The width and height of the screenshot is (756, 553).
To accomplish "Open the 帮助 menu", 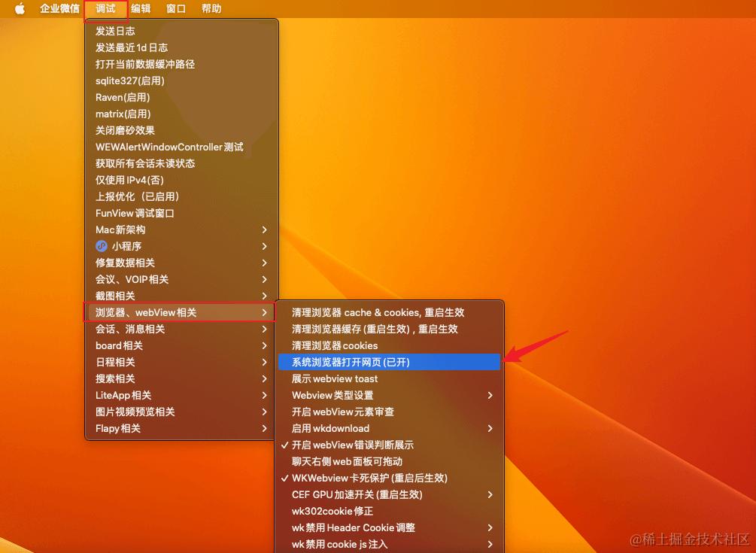I will [211, 9].
